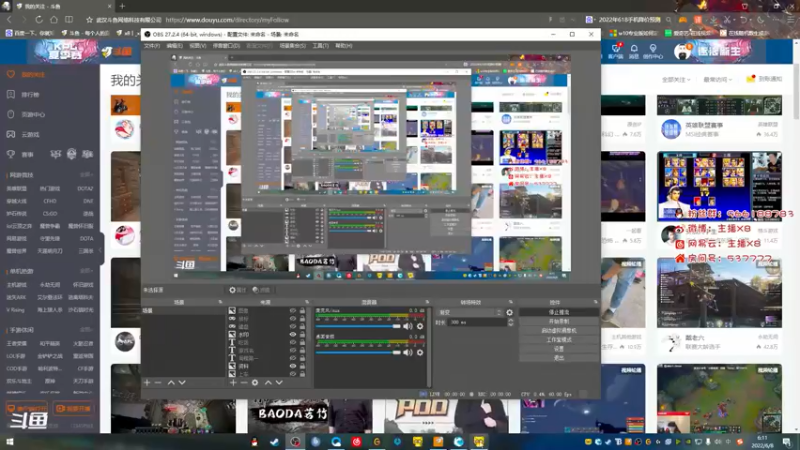Screen dimensions: 800x450
Task: Open source properties gear in Sources toolbar
Action: [x=255, y=382]
